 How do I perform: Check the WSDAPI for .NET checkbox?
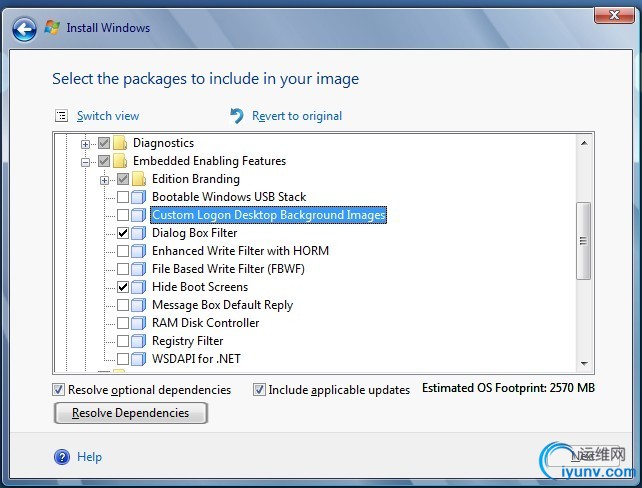pyautogui.click(x=123, y=359)
